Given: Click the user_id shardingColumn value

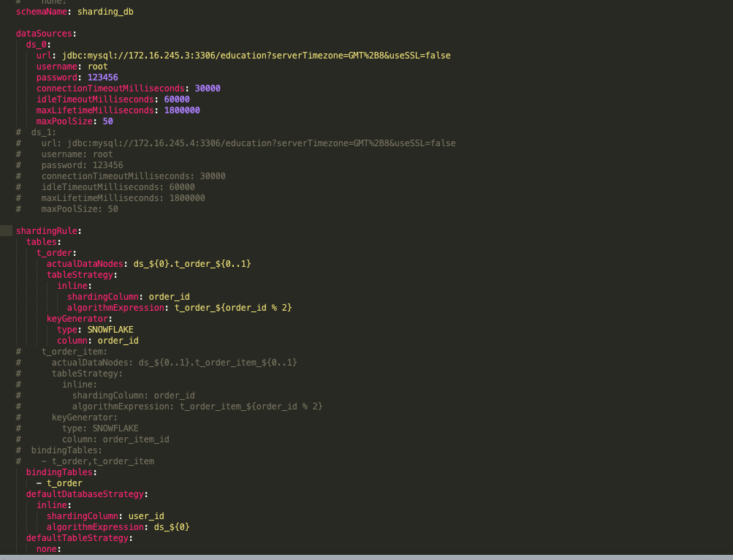Looking at the screenshot, I should click(x=146, y=516).
